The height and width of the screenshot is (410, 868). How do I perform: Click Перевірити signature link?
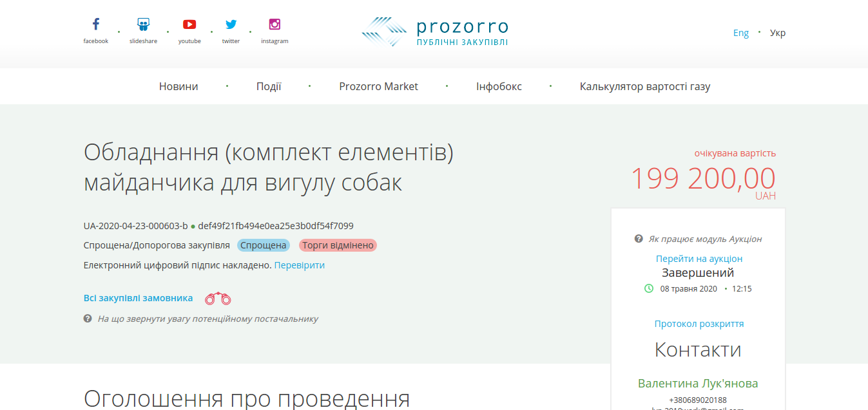[x=300, y=265]
